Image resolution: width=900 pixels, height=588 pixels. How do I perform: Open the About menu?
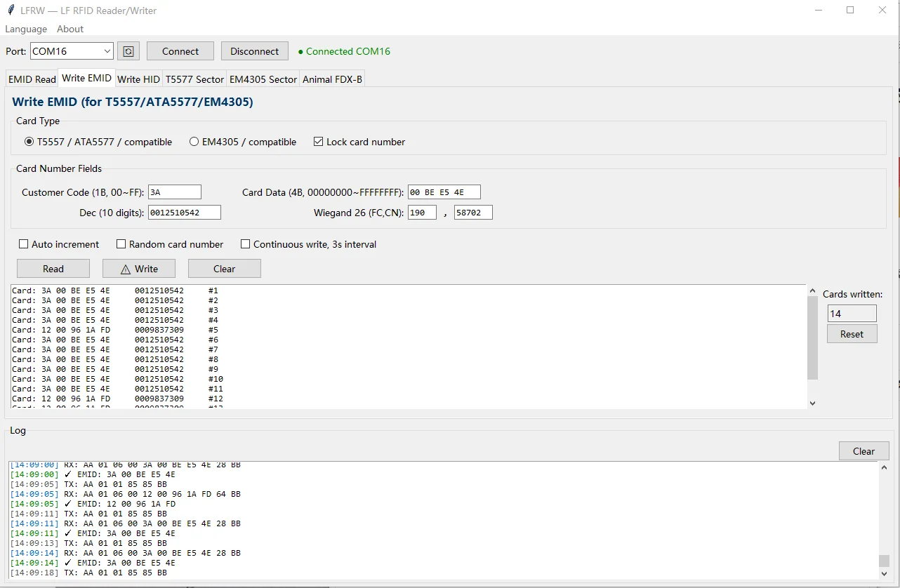70,29
